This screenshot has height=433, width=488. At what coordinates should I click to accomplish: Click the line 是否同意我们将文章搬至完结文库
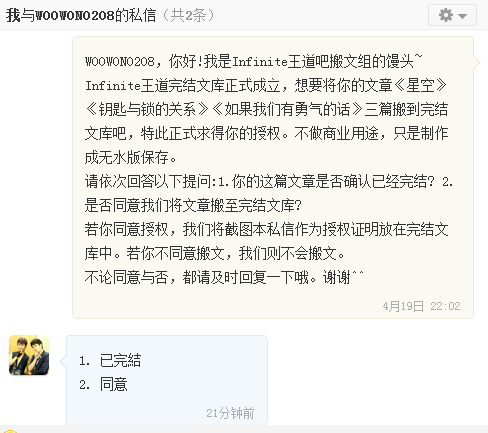(x=193, y=205)
